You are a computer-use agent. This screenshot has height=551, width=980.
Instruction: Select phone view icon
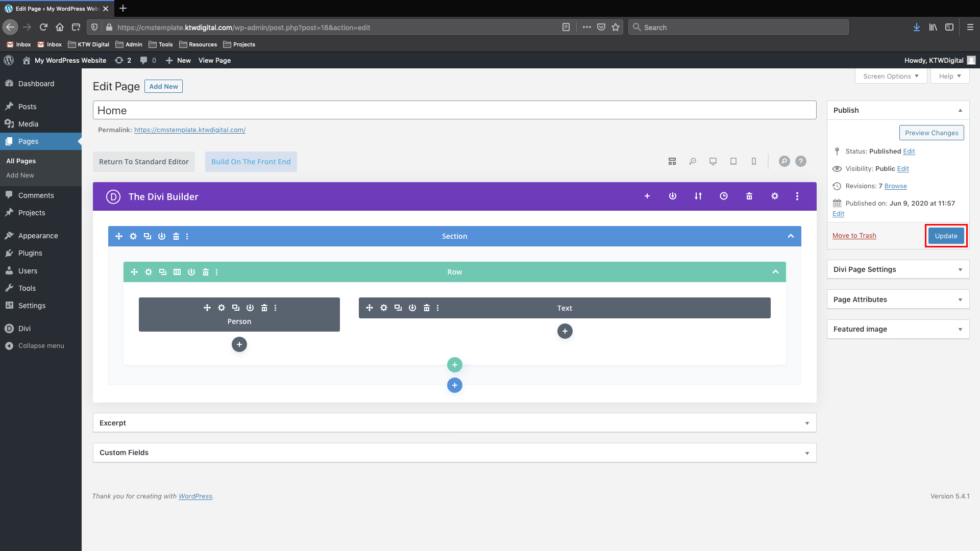pyautogui.click(x=754, y=161)
